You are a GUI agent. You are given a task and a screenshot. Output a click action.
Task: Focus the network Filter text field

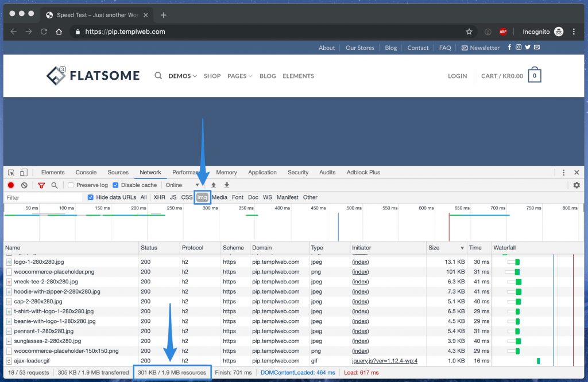pyautogui.click(x=43, y=197)
